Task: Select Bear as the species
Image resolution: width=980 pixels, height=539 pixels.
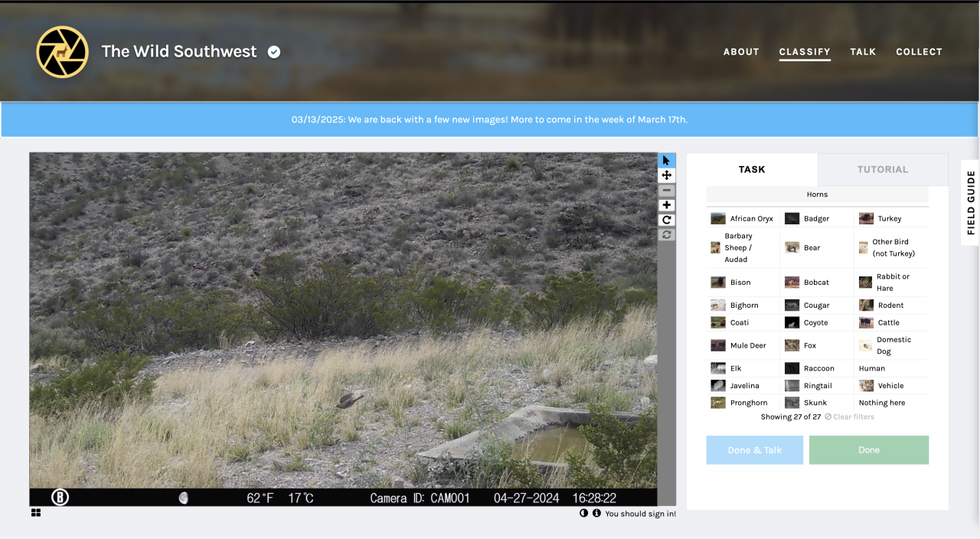Action: (x=817, y=248)
